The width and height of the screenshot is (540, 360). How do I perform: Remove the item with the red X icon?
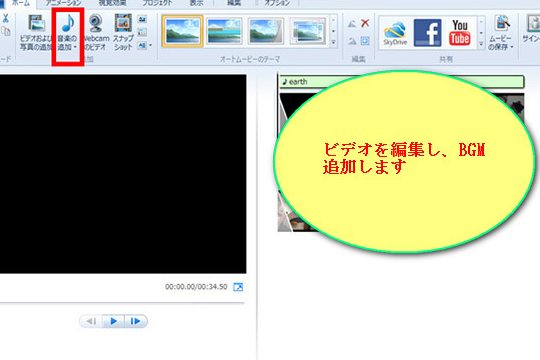[365, 23]
